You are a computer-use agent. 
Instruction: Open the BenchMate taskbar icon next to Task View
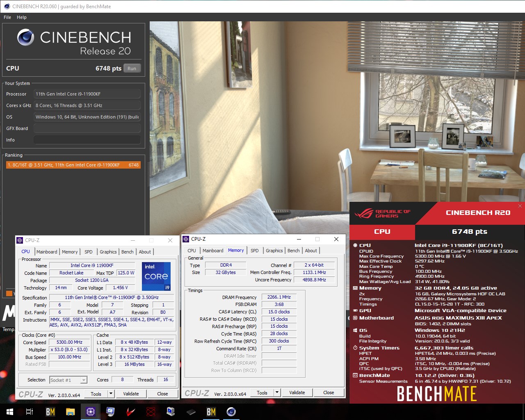50,411
